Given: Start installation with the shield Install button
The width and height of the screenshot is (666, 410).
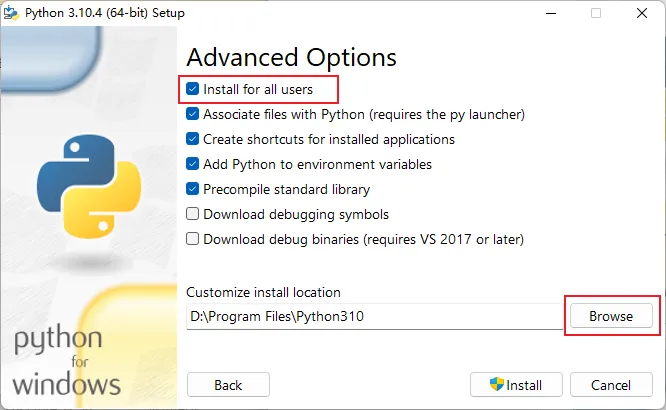Looking at the screenshot, I should pyautogui.click(x=516, y=385).
